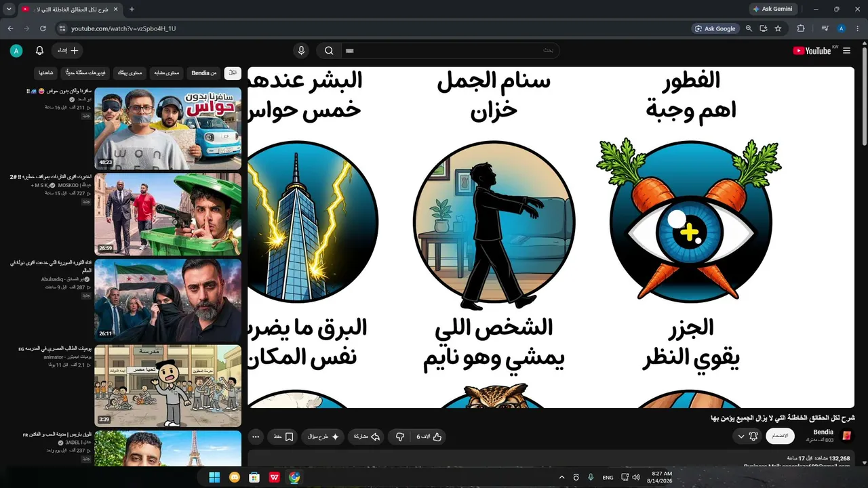The width and height of the screenshot is (868, 488).
Task: Open the Chrome tab search dropdown
Action: coord(9,9)
